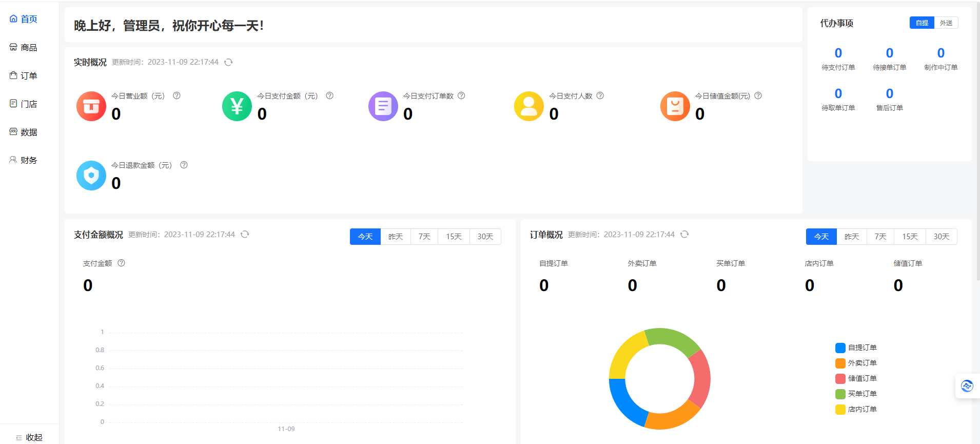Screen dimensions: 980x444
Task: Click help icon beside 今日退款金额
Action: 184,165
